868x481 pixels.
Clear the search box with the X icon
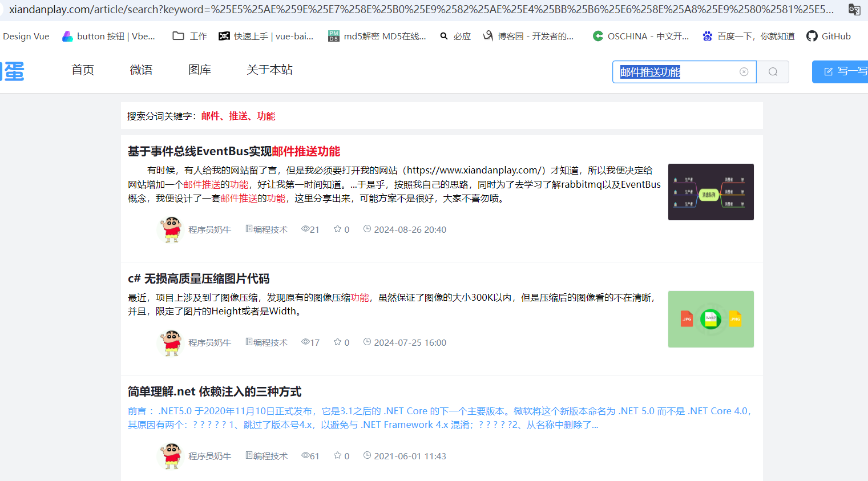coord(744,72)
